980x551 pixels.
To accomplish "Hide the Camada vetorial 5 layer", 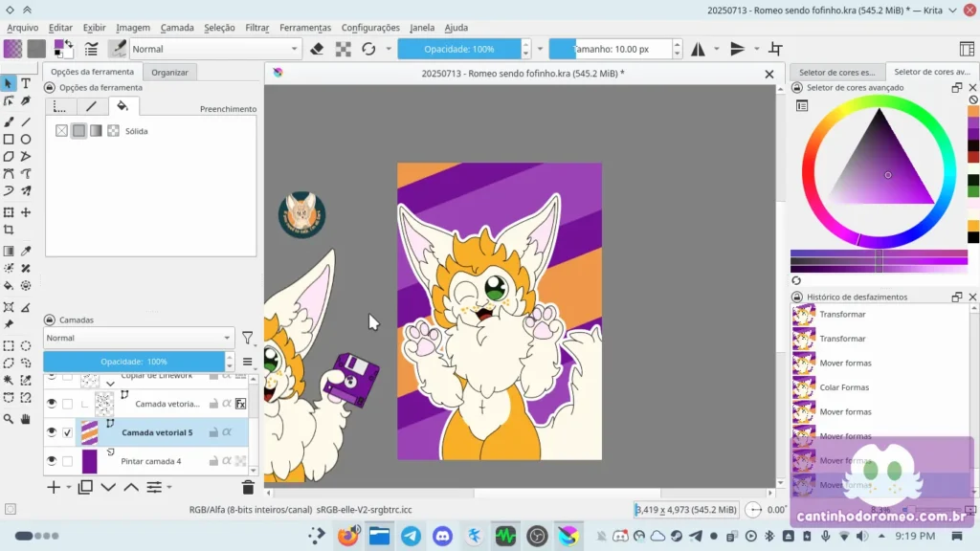I will tap(52, 431).
